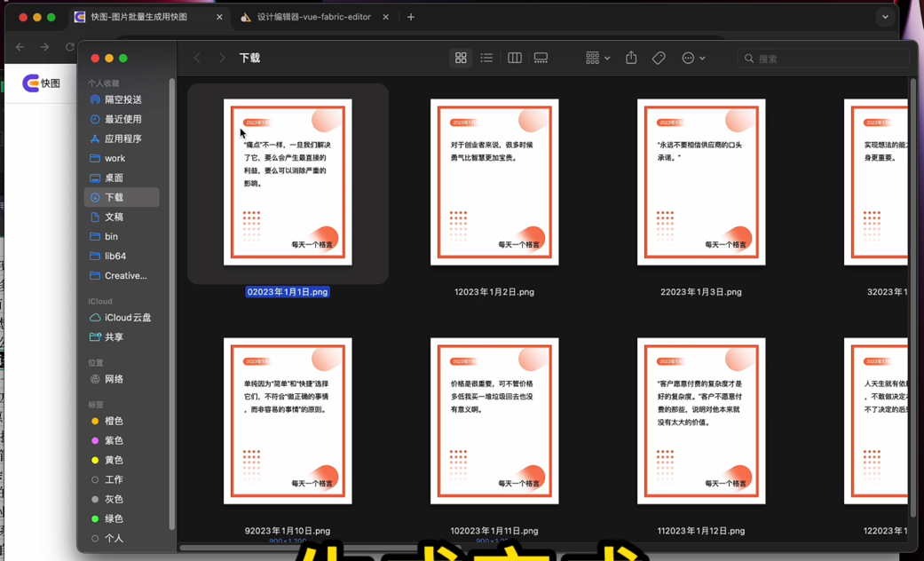The width and height of the screenshot is (924, 561).
Task: Switch Finder to gallery view
Action: [x=541, y=59]
